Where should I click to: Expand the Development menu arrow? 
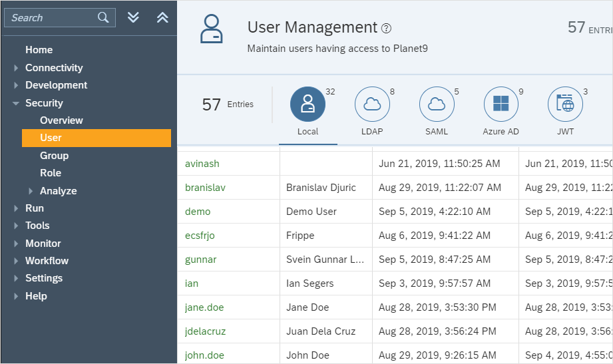pos(16,85)
